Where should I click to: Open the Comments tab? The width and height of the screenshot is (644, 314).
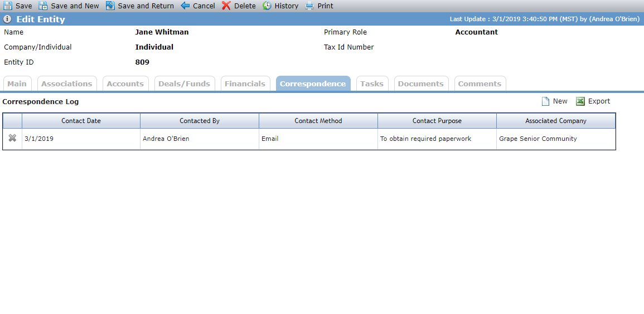point(480,84)
